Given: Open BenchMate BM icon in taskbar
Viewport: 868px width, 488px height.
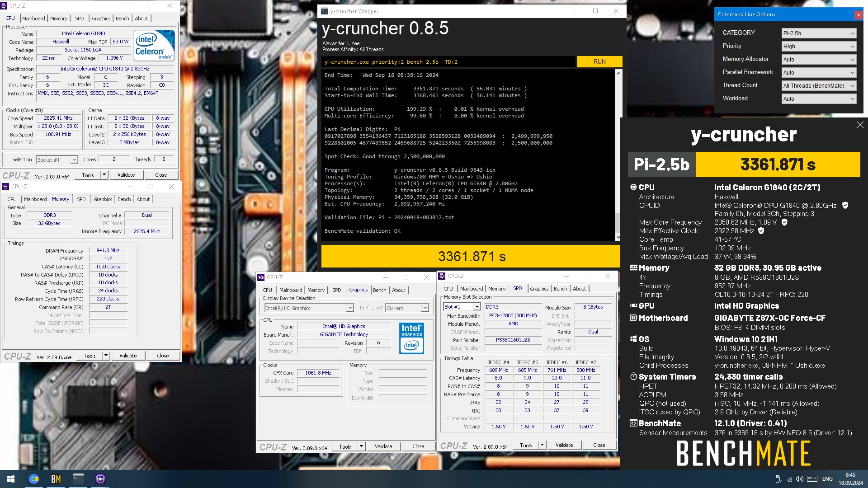Looking at the screenshot, I should point(56,479).
